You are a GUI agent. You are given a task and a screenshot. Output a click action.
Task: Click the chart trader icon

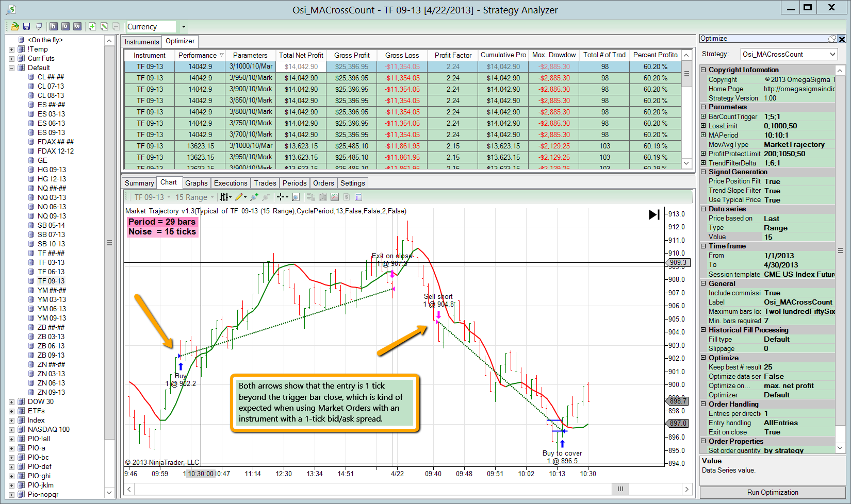[x=310, y=197]
